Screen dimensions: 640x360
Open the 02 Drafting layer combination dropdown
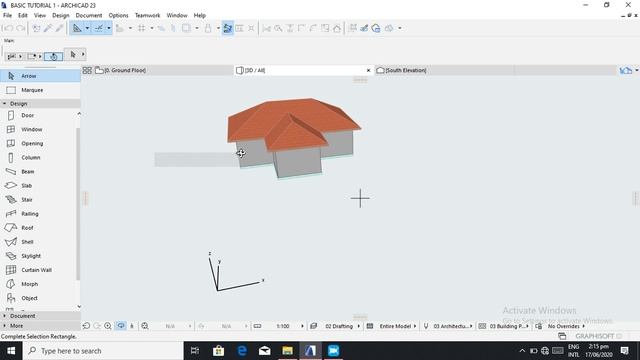pyautogui.click(x=339, y=326)
